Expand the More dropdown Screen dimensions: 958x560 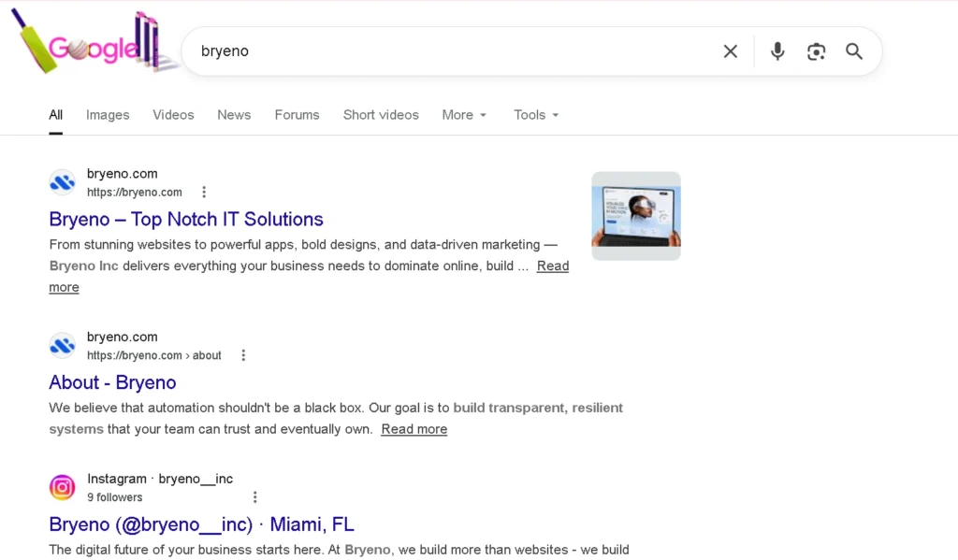pos(464,115)
